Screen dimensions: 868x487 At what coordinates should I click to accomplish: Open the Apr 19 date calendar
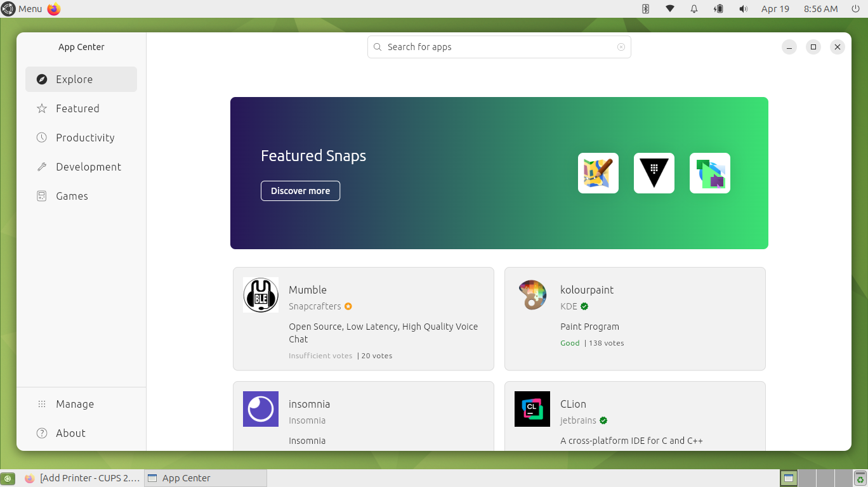(x=775, y=9)
